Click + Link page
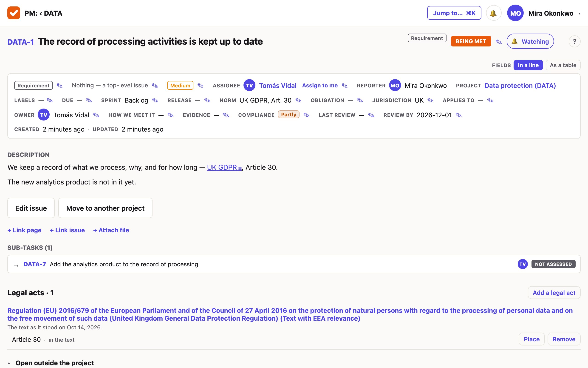588x368 pixels. (25, 230)
